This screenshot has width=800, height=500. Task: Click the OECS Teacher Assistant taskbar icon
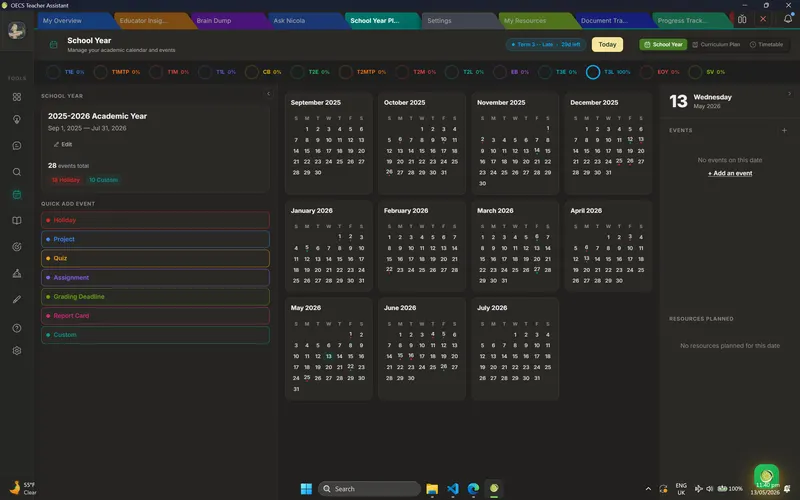[x=494, y=489]
